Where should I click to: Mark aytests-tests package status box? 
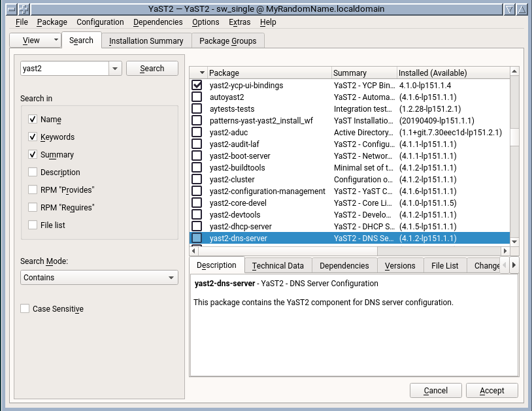point(197,109)
